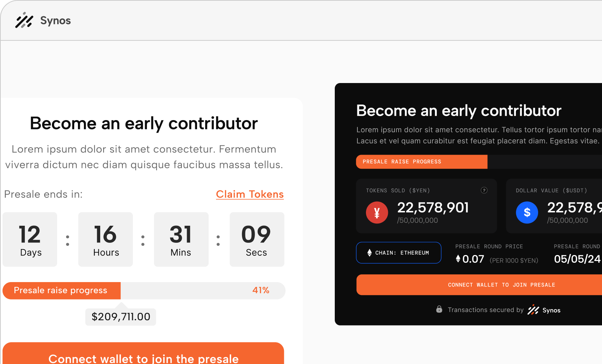Click the 41% progress percentage label
The width and height of the screenshot is (602, 364).
[261, 290]
